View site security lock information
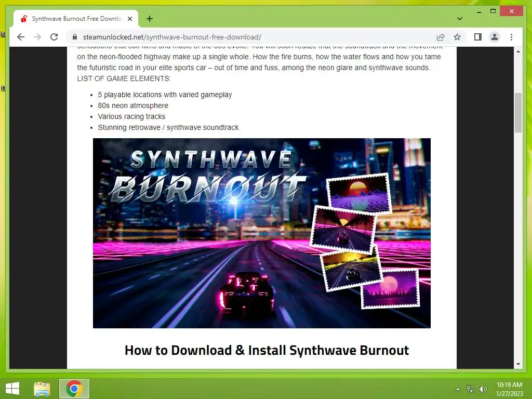 click(75, 37)
